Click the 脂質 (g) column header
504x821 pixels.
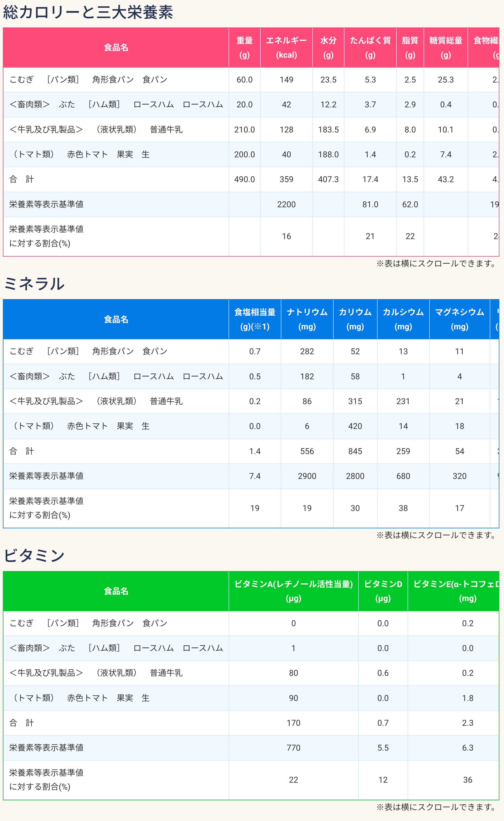tap(410, 48)
